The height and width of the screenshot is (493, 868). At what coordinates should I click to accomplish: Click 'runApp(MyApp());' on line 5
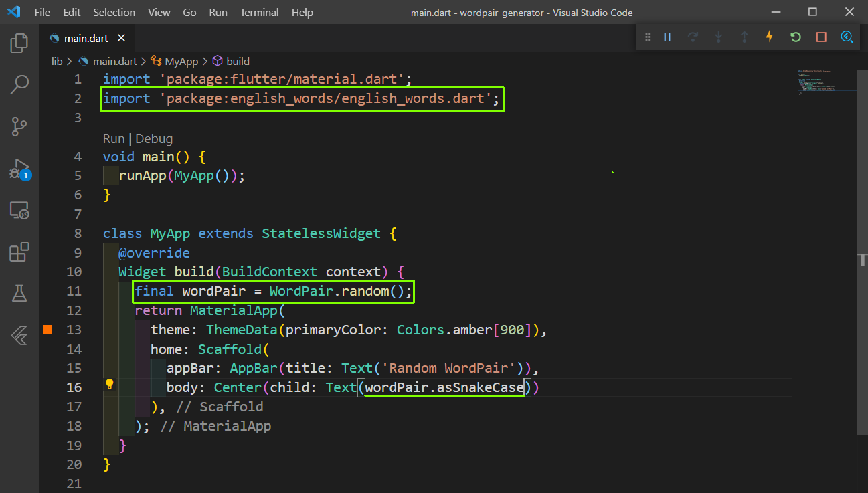coord(182,176)
